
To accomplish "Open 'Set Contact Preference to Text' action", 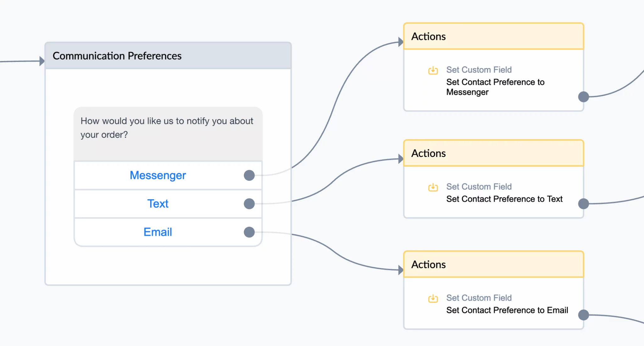I will coord(504,199).
